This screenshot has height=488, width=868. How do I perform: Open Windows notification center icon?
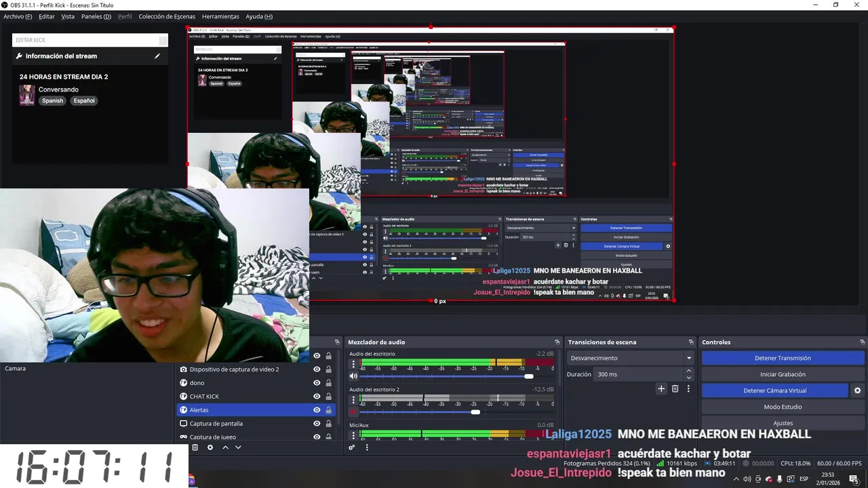click(853, 479)
